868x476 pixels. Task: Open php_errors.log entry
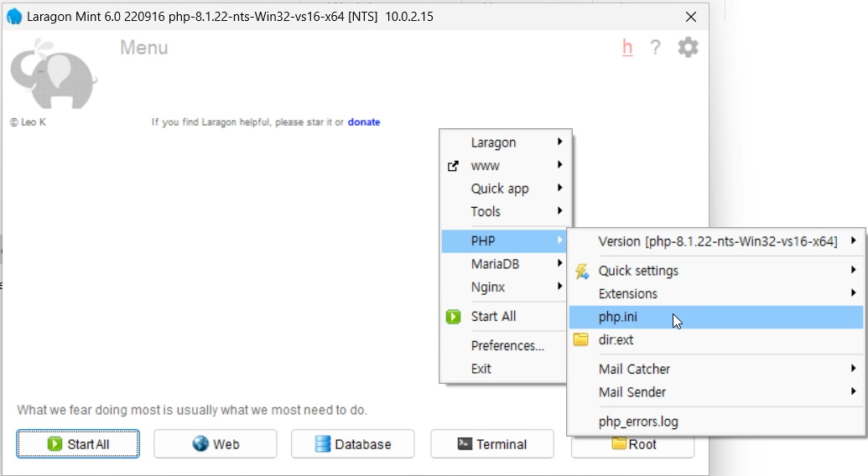(715, 422)
